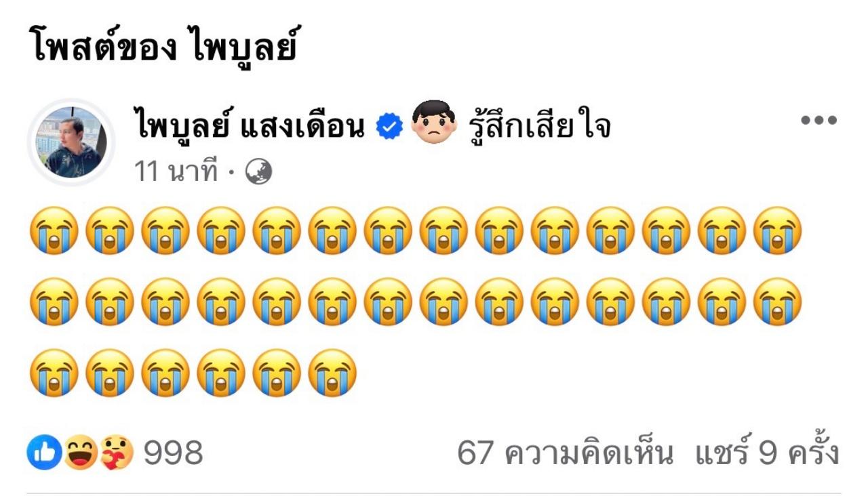
Task: Open the 67 ความคิดเห็น comments
Action: (x=566, y=453)
